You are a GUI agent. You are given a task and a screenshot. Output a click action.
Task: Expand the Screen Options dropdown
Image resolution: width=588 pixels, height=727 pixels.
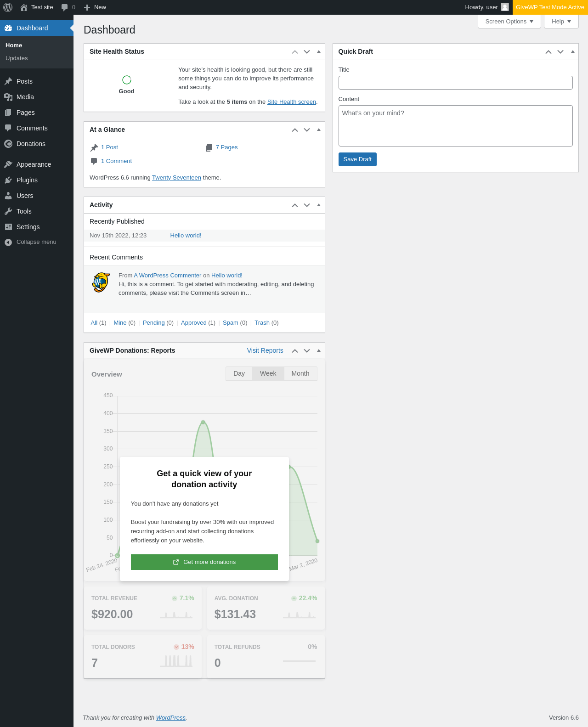[509, 22]
